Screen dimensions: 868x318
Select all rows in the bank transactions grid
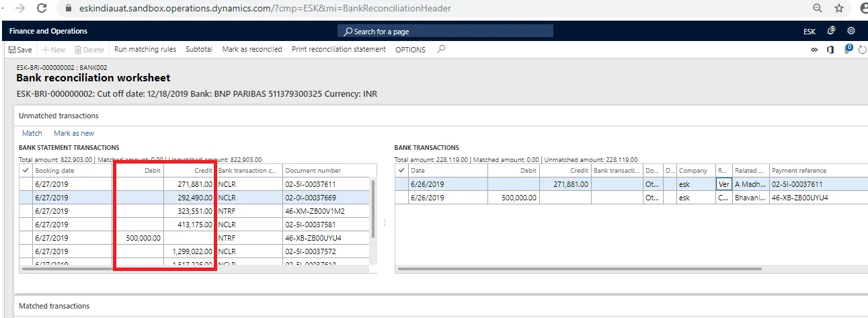click(401, 171)
